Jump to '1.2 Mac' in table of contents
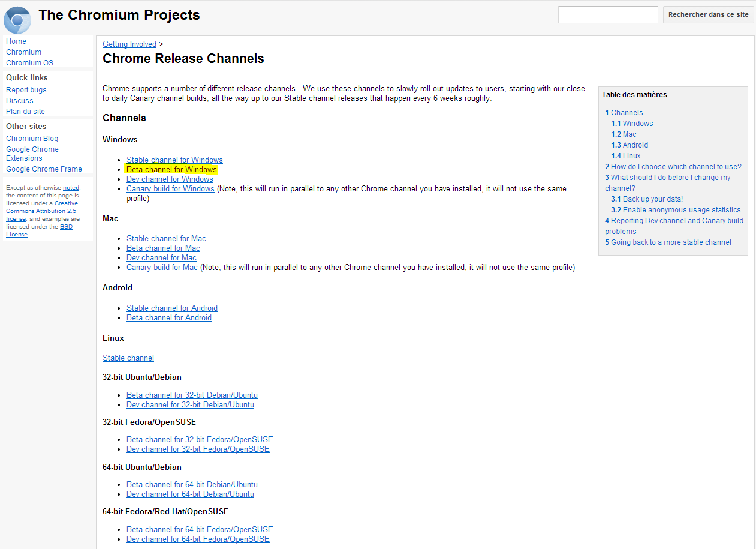 click(624, 134)
